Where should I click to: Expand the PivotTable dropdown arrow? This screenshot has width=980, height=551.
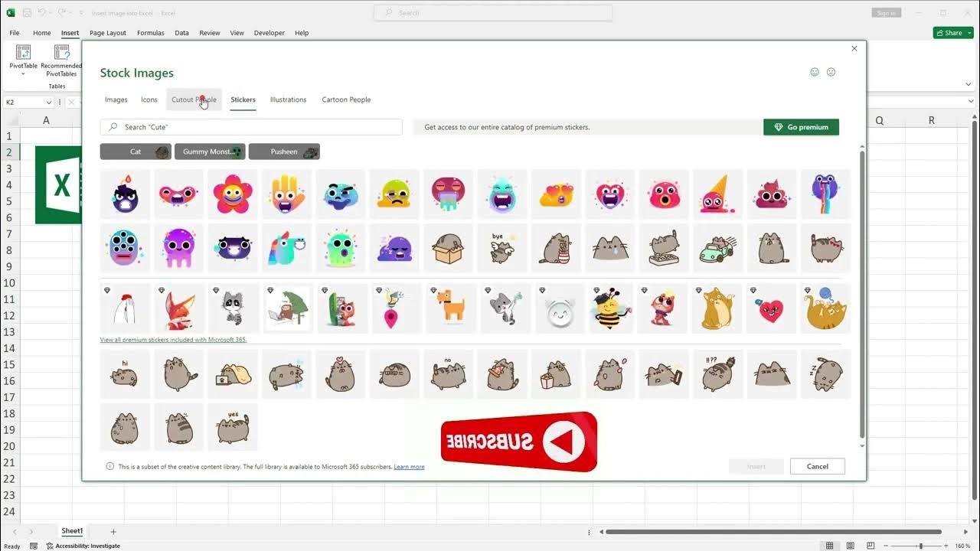pyautogui.click(x=23, y=74)
